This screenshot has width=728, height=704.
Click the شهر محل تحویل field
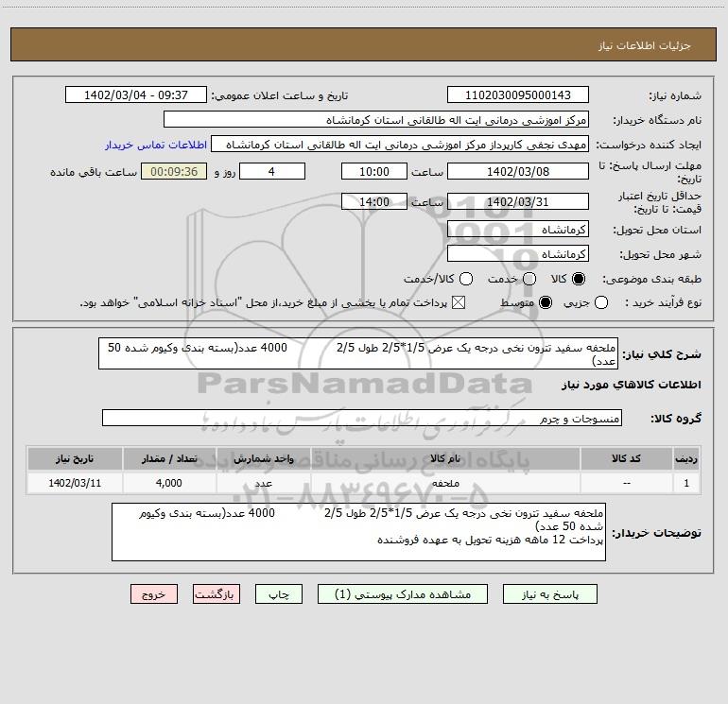tap(518, 253)
